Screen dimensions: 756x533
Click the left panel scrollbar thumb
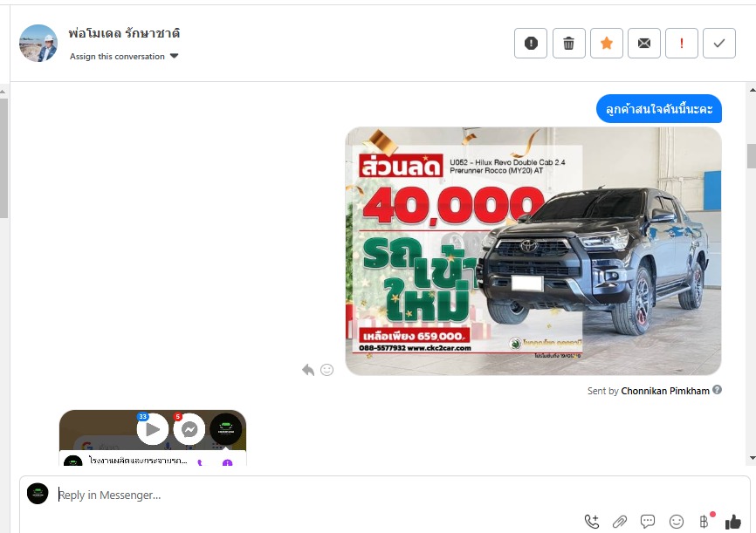click(3, 159)
